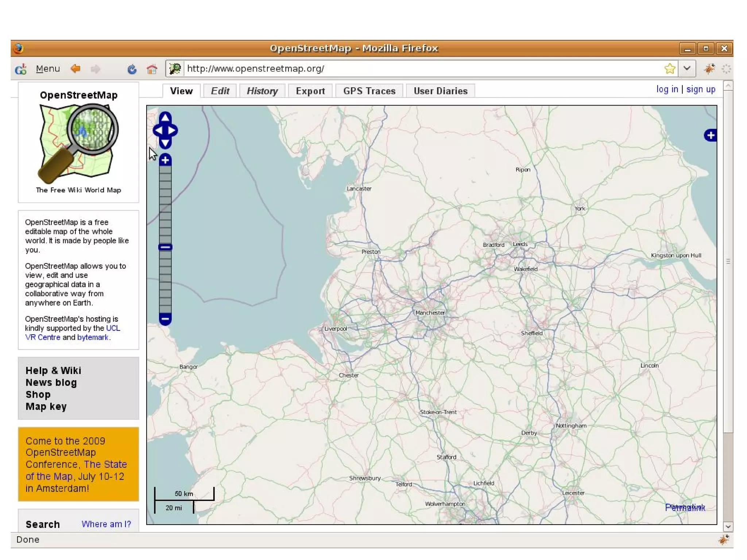Open the Shop link
Viewport: 747px width, 560px height.
pos(38,395)
